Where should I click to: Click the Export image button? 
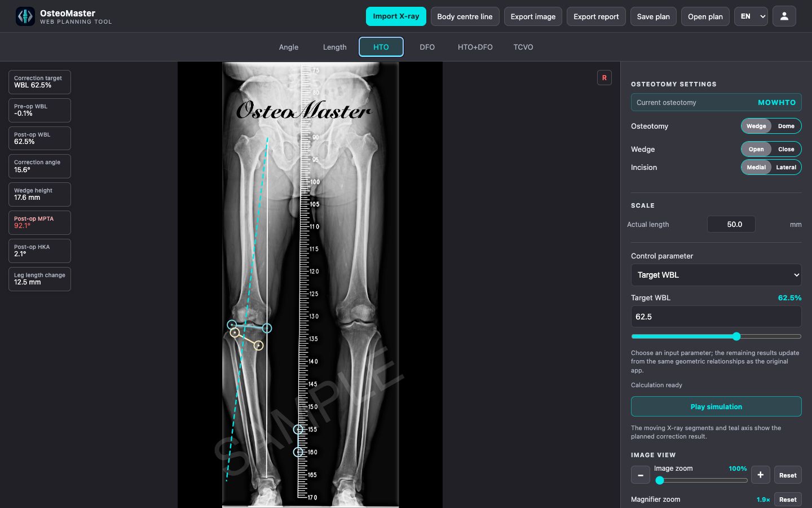(x=533, y=16)
